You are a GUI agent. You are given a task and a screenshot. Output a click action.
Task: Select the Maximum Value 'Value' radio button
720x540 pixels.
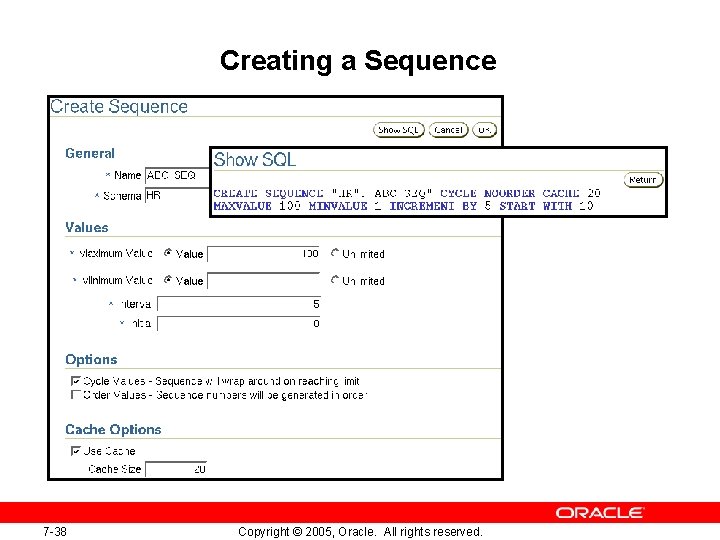[x=168, y=253]
